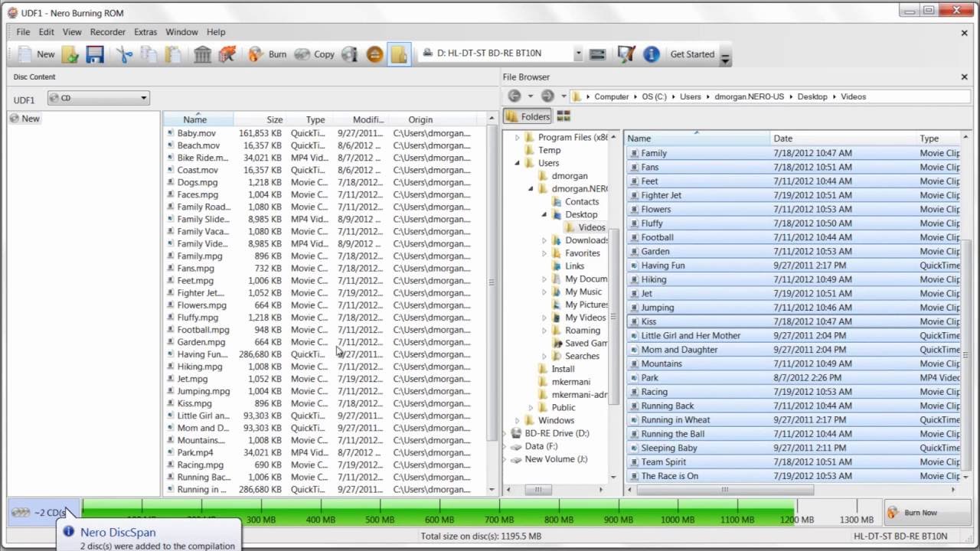Click the File Browser forward arrow
This screenshot has width=980, height=551.
(x=547, y=96)
